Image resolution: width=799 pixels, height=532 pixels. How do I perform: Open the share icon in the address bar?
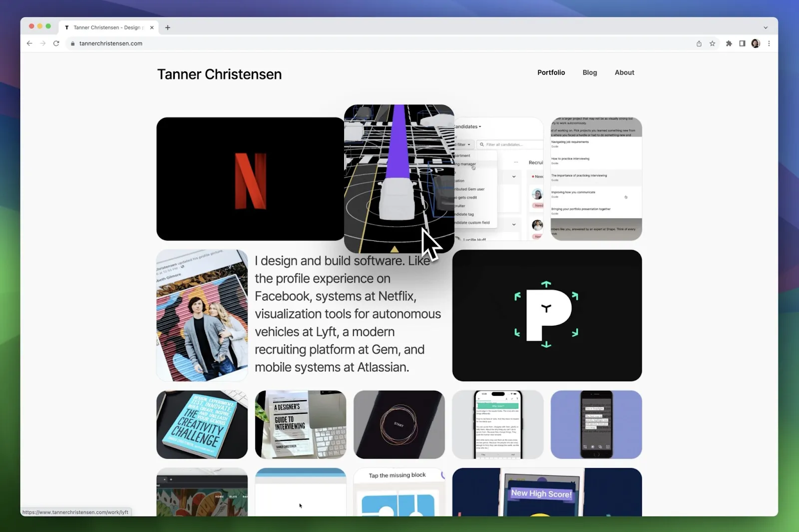click(x=699, y=43)
